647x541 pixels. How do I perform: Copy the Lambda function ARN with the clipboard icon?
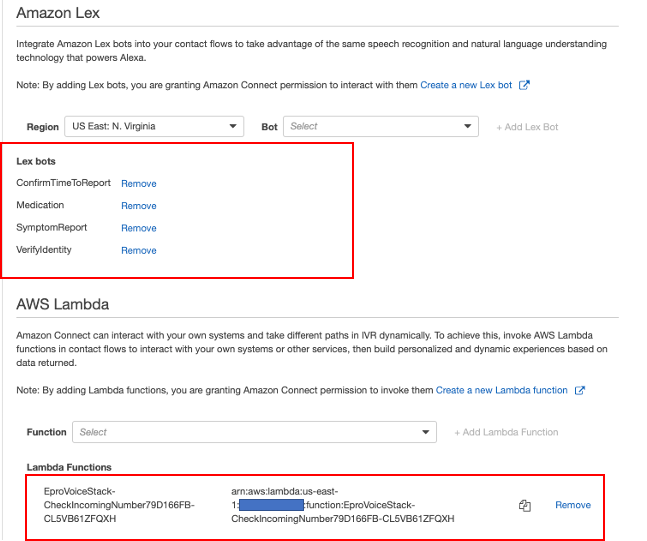coord(524,506)
